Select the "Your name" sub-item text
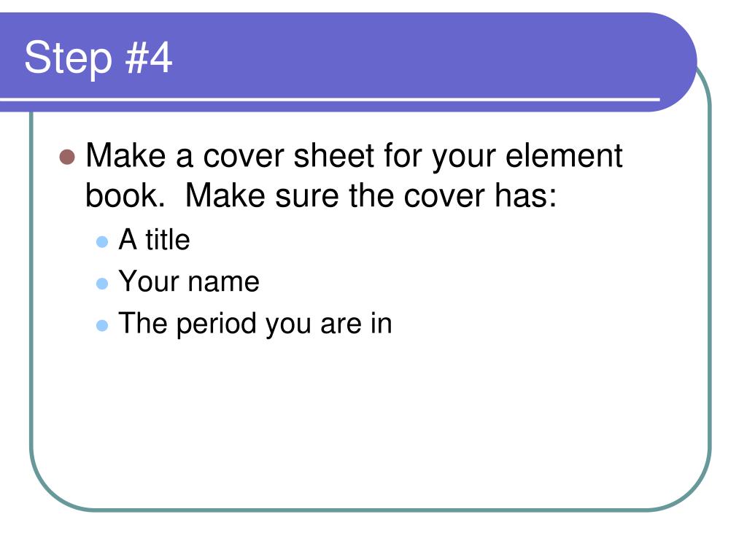Screen dimensions: 747x560 (189, 281)
